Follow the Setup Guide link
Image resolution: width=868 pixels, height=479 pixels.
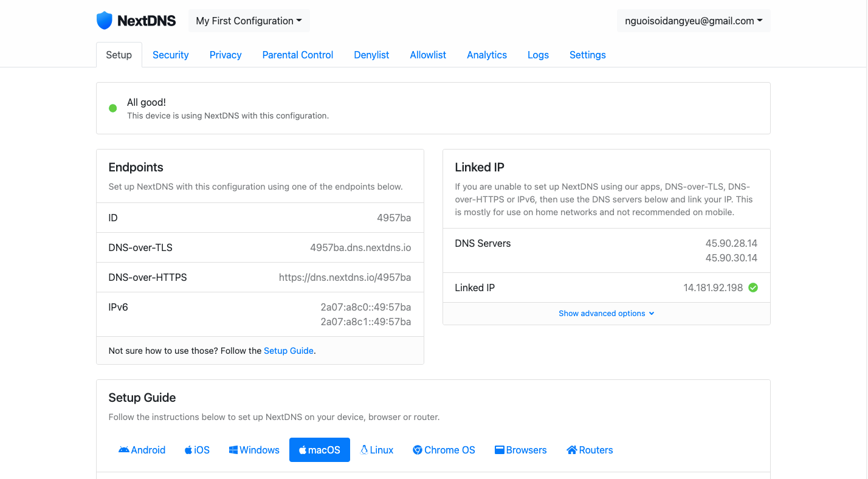289,351
